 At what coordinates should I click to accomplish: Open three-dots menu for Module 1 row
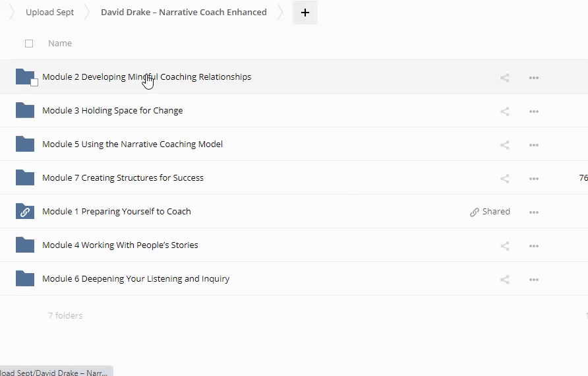tap(534, 212)
